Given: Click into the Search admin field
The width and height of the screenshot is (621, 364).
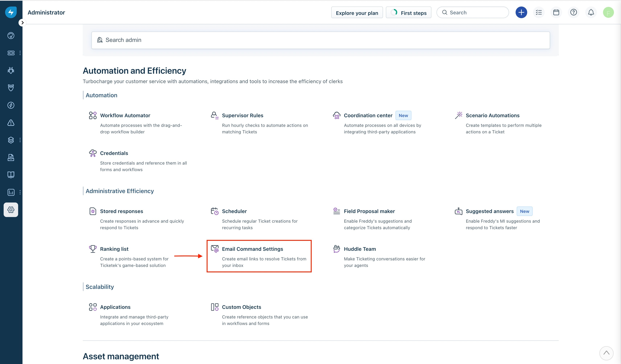Looking at the screenshot, I should [x=320, y=40].
